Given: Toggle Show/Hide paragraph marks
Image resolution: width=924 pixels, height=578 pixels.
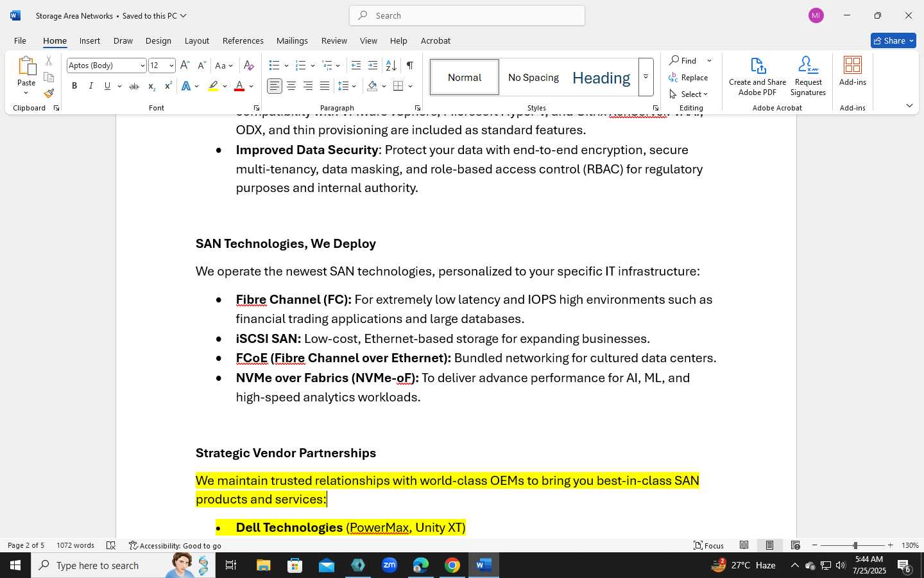Looking at the screenshot, I should click(x=409, y=66).
